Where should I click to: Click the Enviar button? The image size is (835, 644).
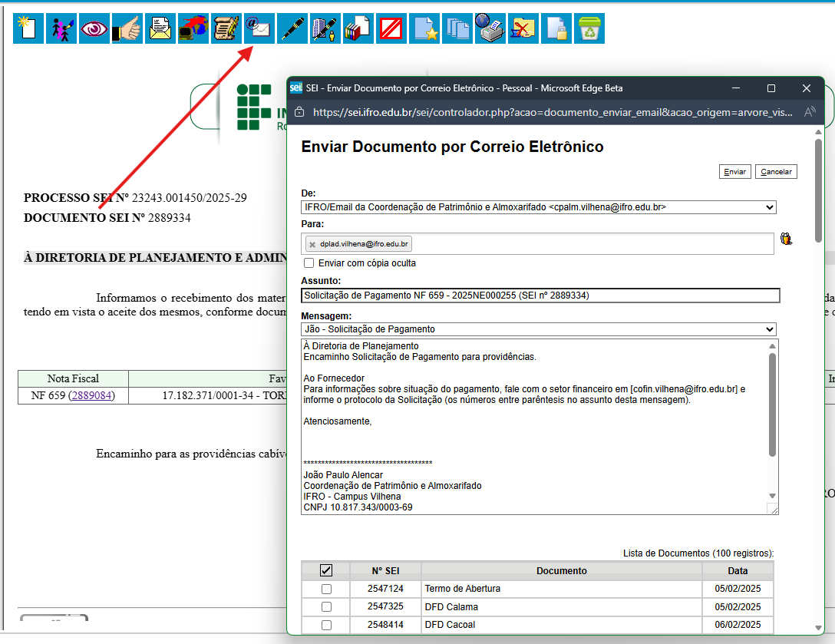click(x=734, y=172)
